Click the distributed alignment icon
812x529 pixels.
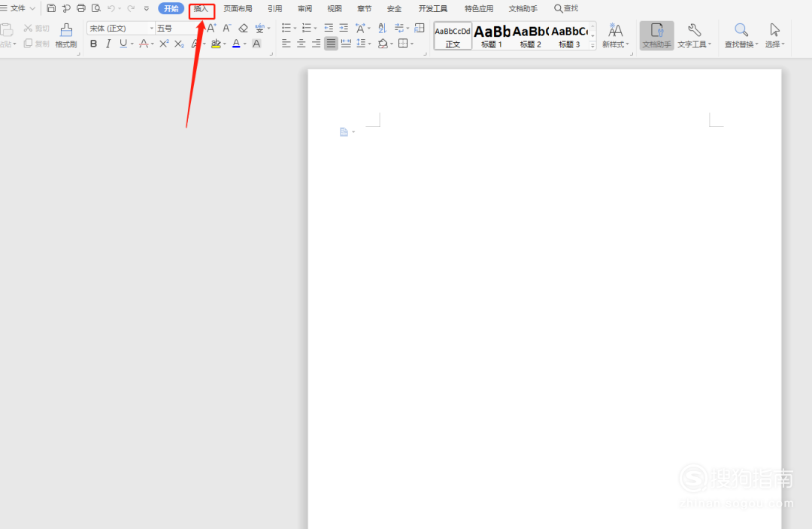pos(346,44)
